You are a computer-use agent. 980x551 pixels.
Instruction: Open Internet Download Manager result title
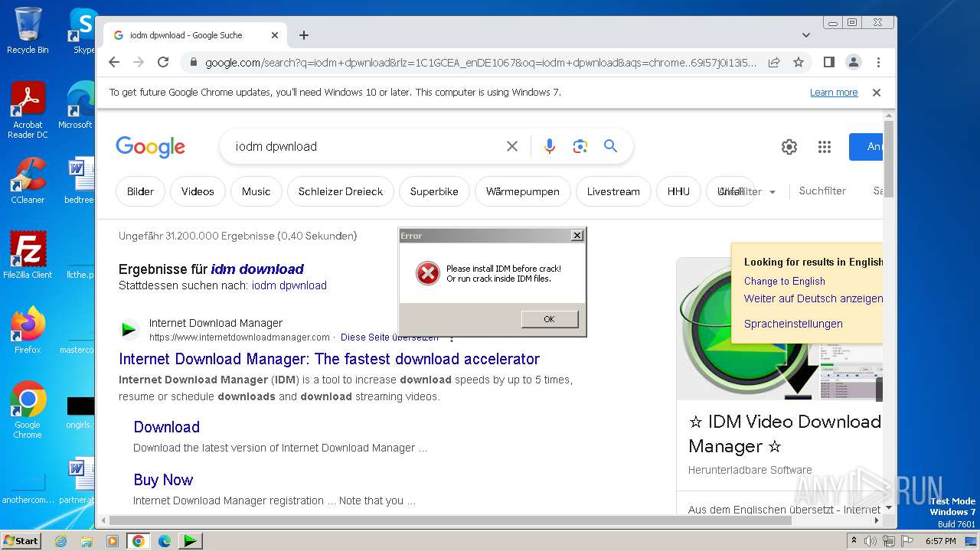(x=329, y=359)
